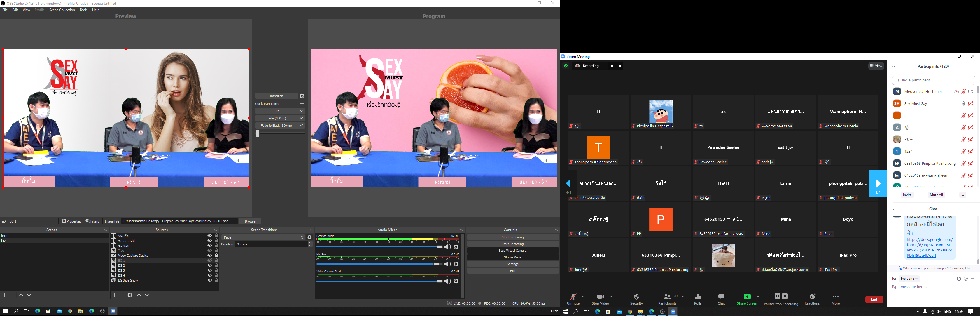Go to next Zoom gallery page

click(878, 183)
